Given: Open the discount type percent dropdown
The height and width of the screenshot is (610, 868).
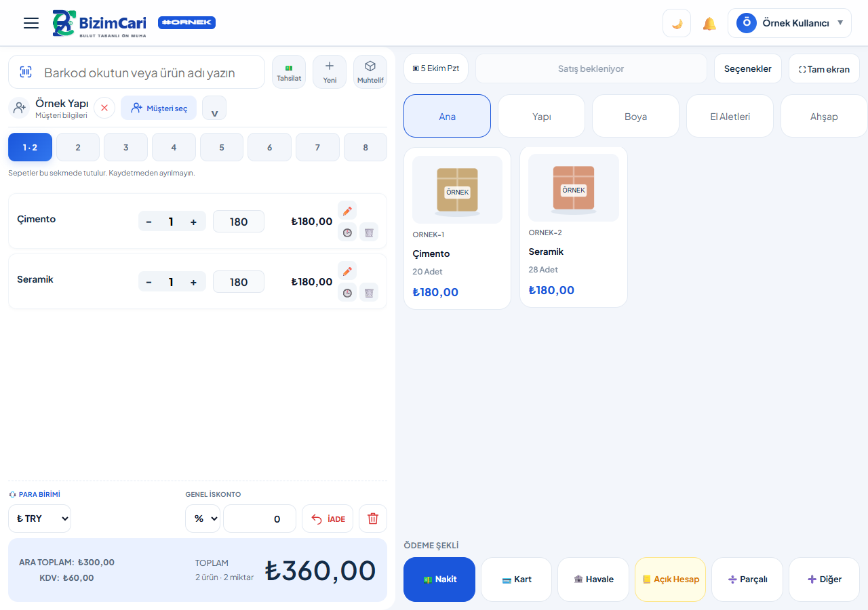Looking at the screenshot, I should (203, 518).
